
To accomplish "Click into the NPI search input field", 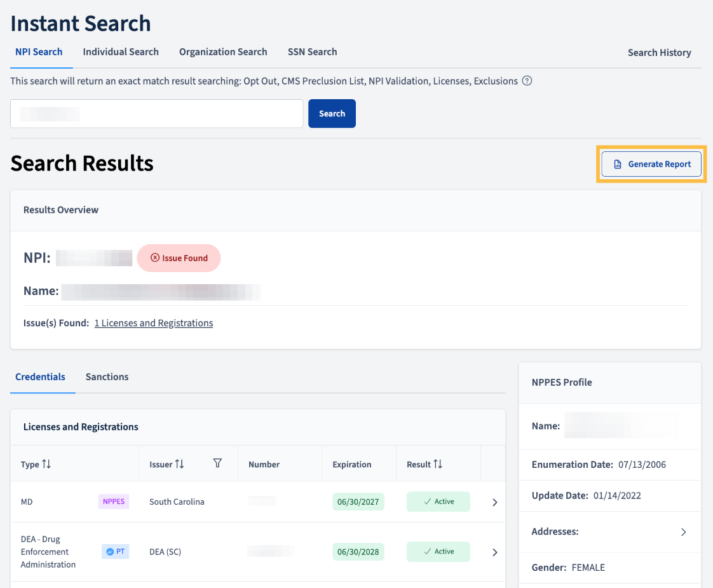I will [157, 113].
